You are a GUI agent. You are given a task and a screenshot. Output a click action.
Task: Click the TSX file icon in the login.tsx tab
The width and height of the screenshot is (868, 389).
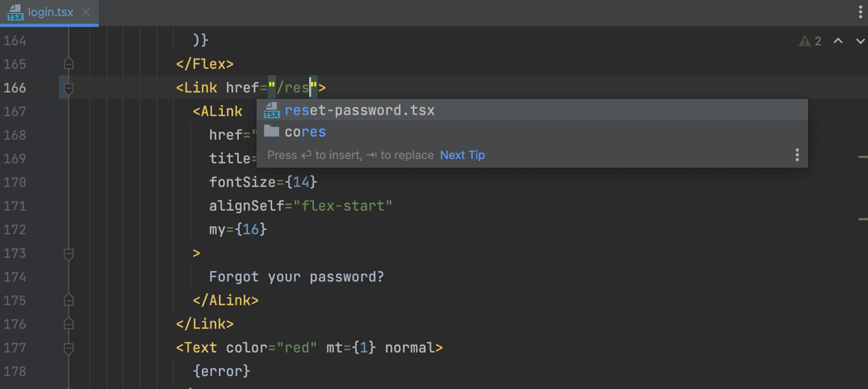pos(16,12)
